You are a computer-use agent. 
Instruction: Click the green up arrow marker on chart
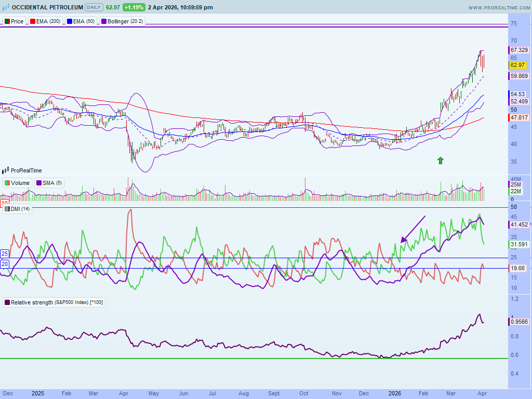(441, 161)
